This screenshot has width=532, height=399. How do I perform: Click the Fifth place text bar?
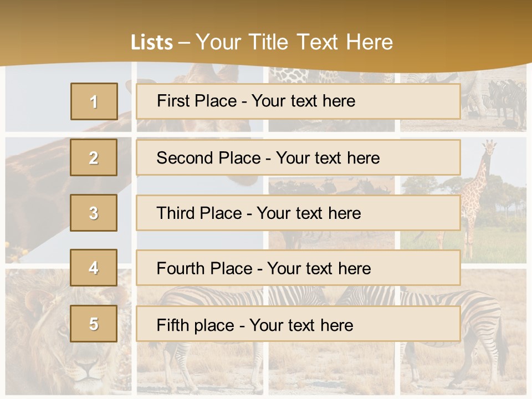coord(298,324)
